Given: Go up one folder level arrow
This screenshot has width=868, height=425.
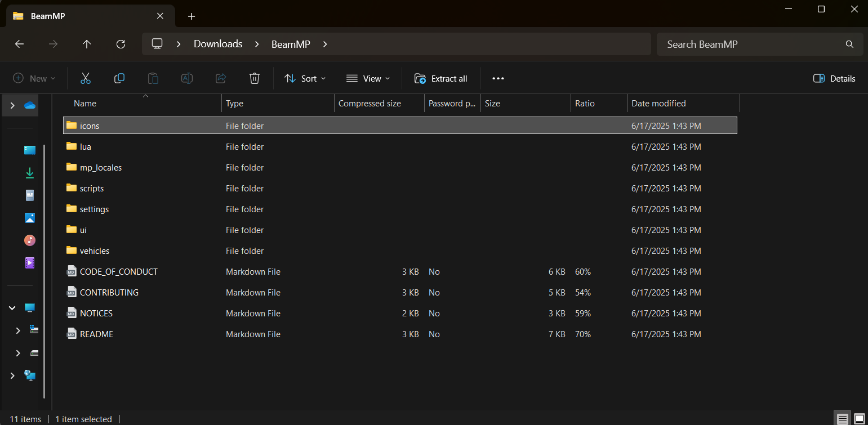Looking at the screenshot, I should [87, 44].
